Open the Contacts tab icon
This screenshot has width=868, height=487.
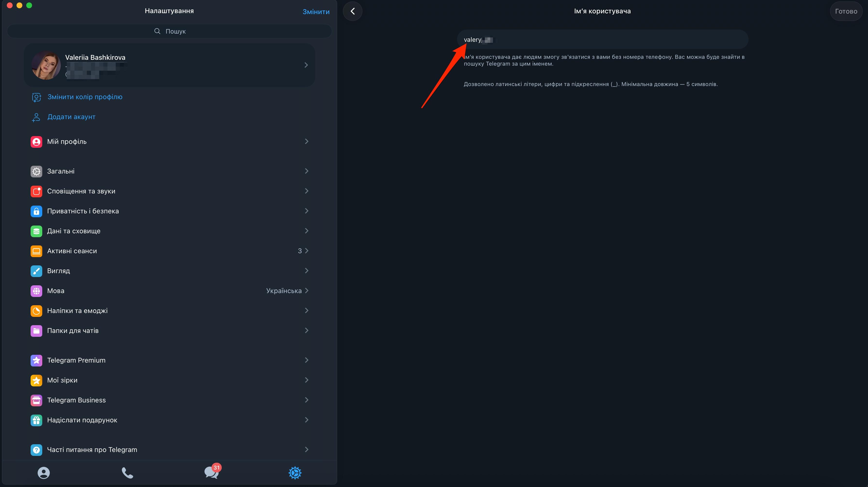(x=43, y=472)
